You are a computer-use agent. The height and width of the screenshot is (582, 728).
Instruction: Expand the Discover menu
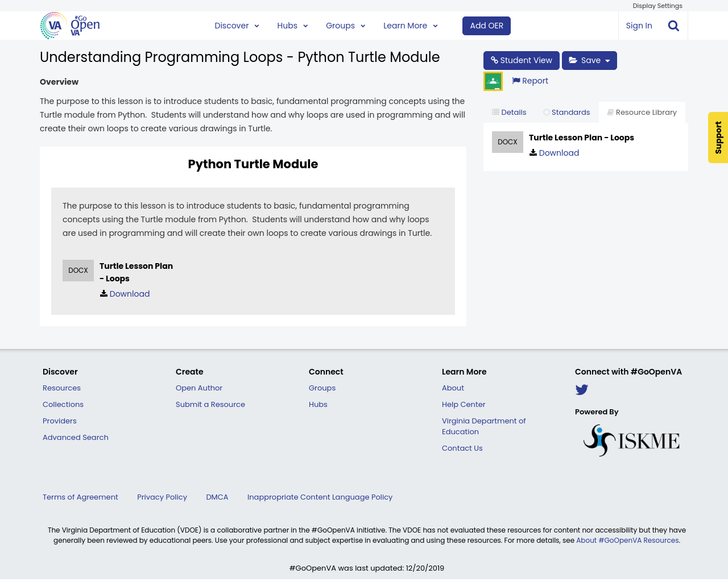pos(237,26)
